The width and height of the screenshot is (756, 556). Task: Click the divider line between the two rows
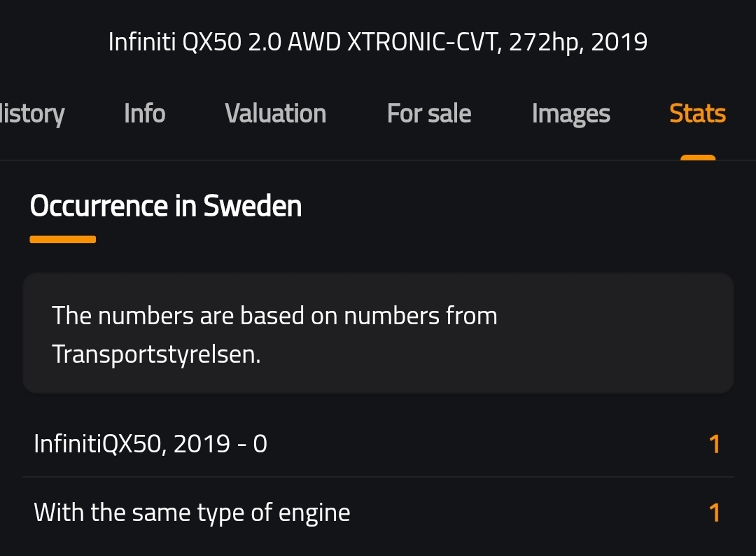(378, 477)
